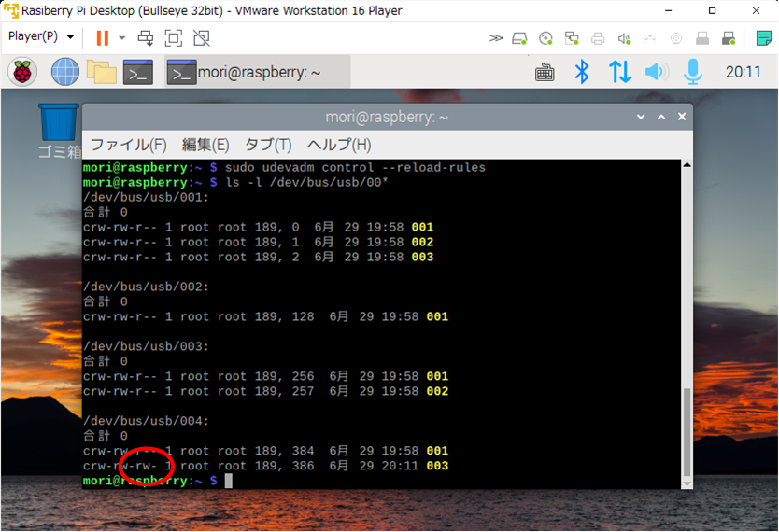Click the yellow 003 entry dated 20:11
The width and height of the screenshot is (779, 532).
click(x=437, y=466)
